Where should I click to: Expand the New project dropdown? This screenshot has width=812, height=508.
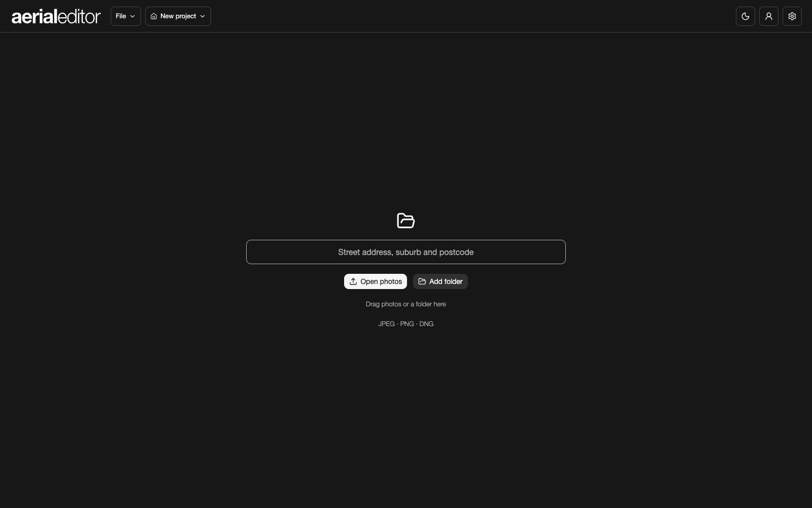(x=178, y=16)
